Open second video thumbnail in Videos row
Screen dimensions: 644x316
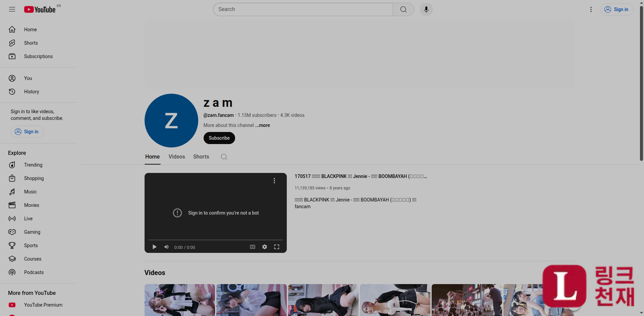coord(252,300)
